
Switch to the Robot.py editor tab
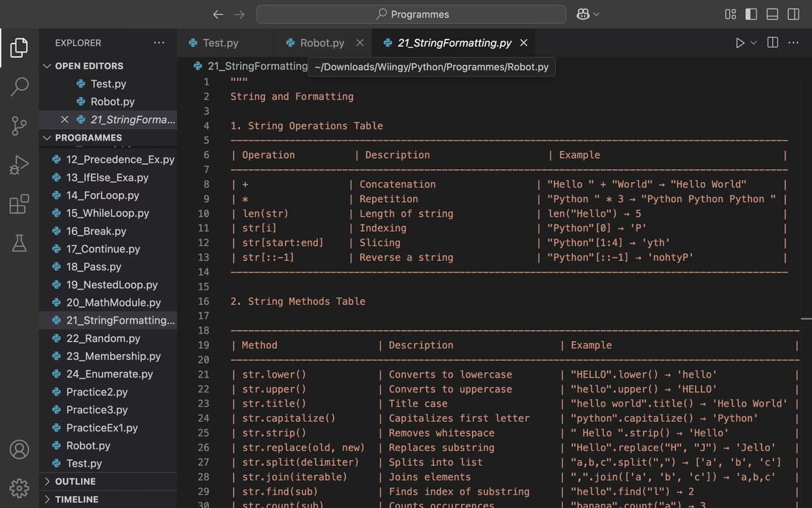point(322,43)
